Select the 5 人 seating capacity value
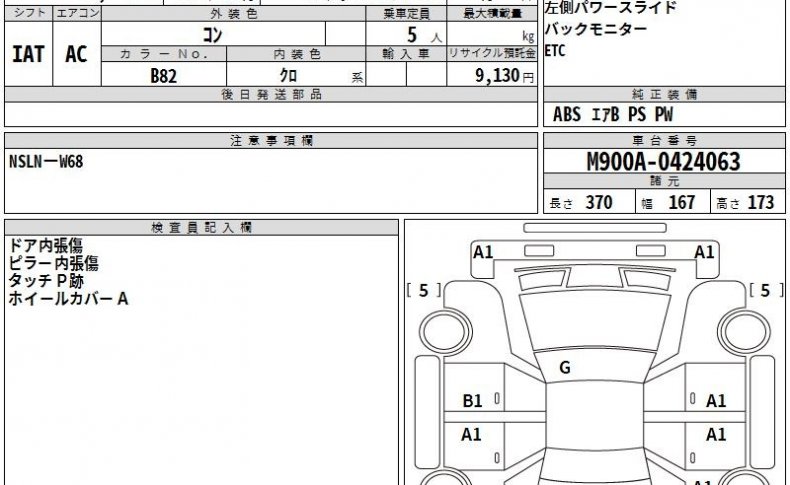The height and width of the screenshot is (485, 790). click(x=424, y=35)
